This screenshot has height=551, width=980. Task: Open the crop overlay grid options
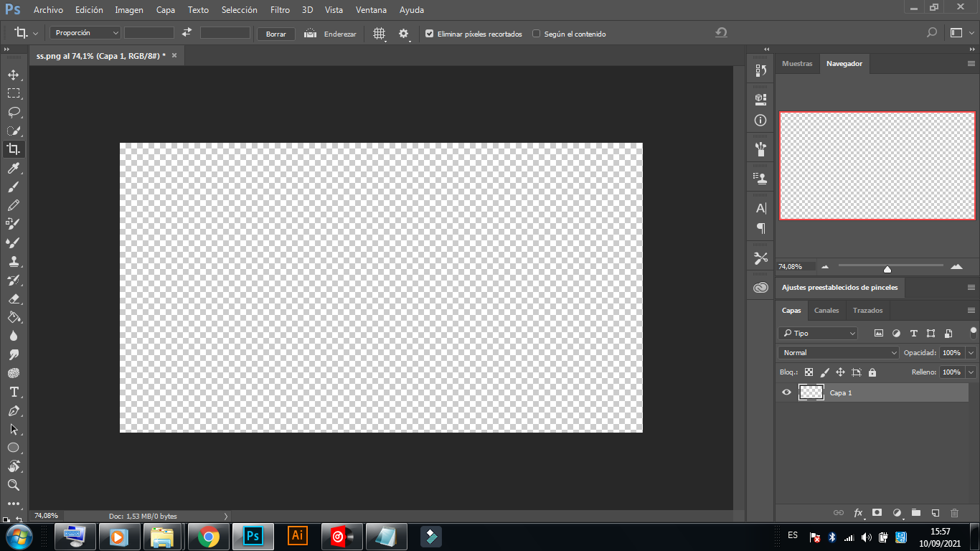click(380, 33)
